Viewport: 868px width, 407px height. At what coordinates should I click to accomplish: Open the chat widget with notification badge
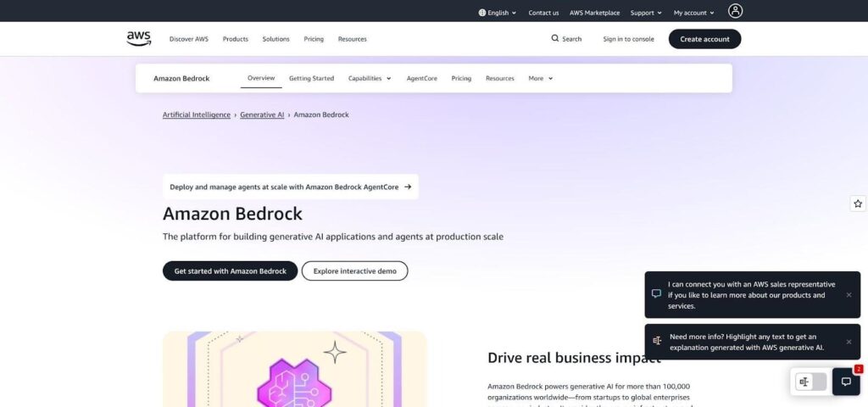point(845,382)
